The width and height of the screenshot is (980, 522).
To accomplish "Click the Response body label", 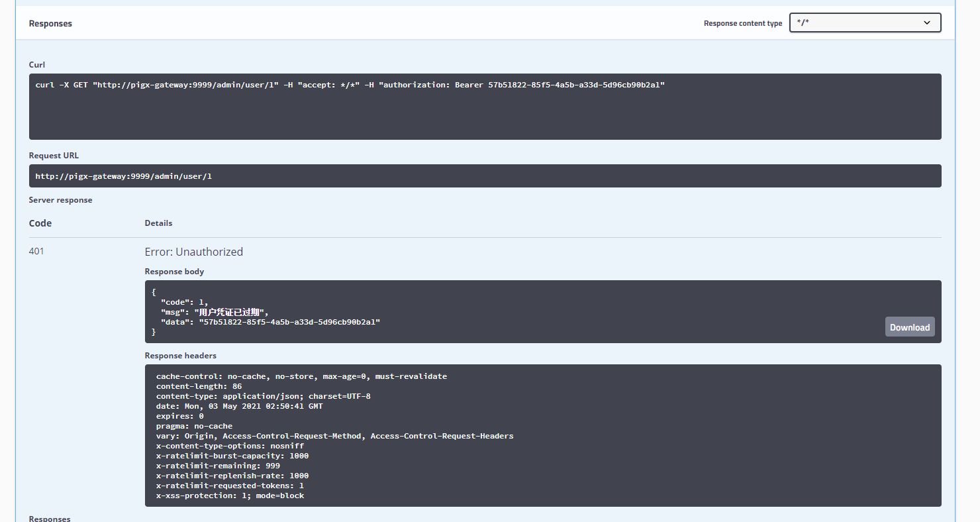I will click(x=174, y=272).
